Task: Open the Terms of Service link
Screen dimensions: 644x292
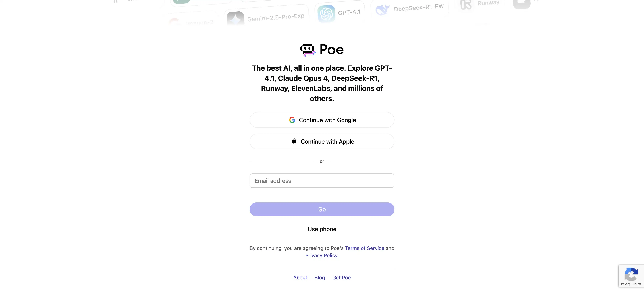Action: coord(365,248)
